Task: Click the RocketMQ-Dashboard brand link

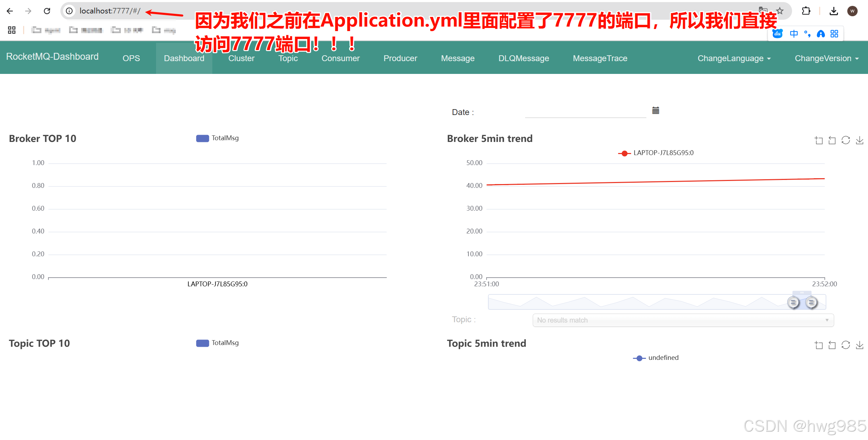Action: click(52, 57)
